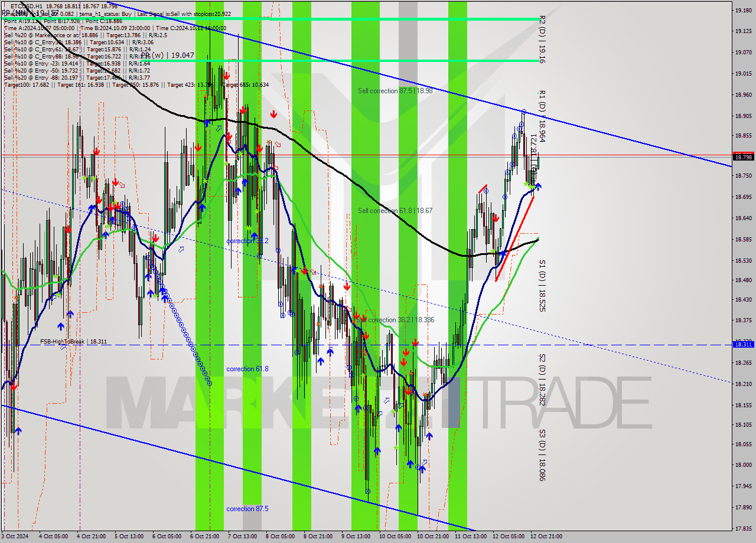
Task: Click the 'S3 (D) | 18.086' support label
Action: (542, 455)
